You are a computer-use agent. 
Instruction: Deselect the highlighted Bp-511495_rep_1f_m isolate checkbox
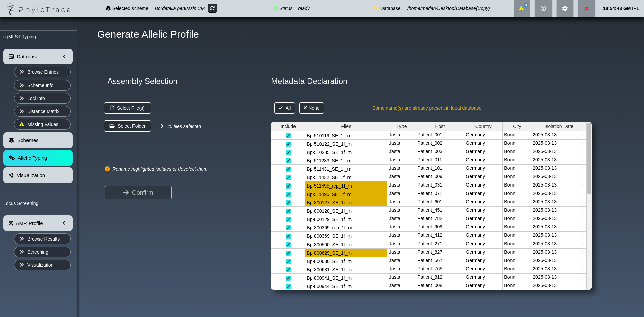click(x=288, y=186)
